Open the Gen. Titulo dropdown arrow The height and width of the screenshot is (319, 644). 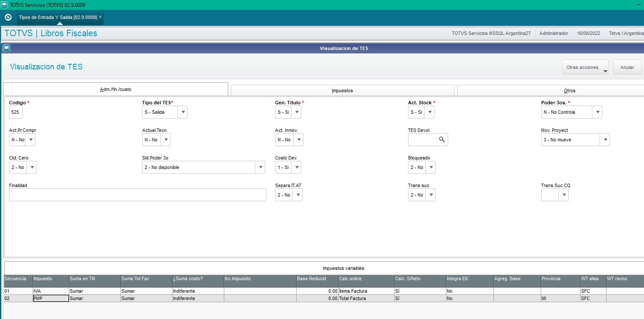tap(296, 112)
